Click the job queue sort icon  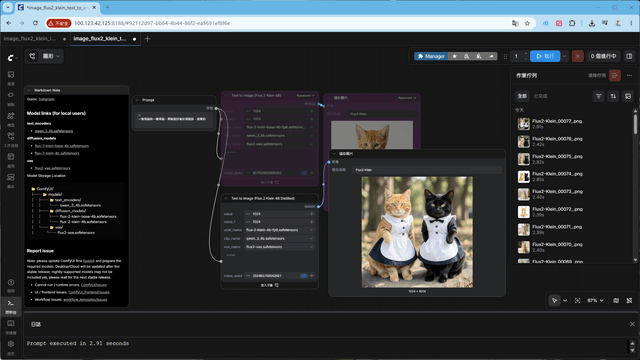coord(613,96)
